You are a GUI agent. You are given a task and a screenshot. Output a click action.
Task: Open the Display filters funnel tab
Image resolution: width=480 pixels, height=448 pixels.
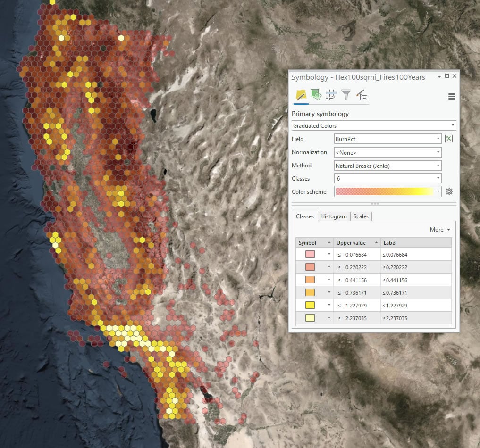tap(346, 95)
